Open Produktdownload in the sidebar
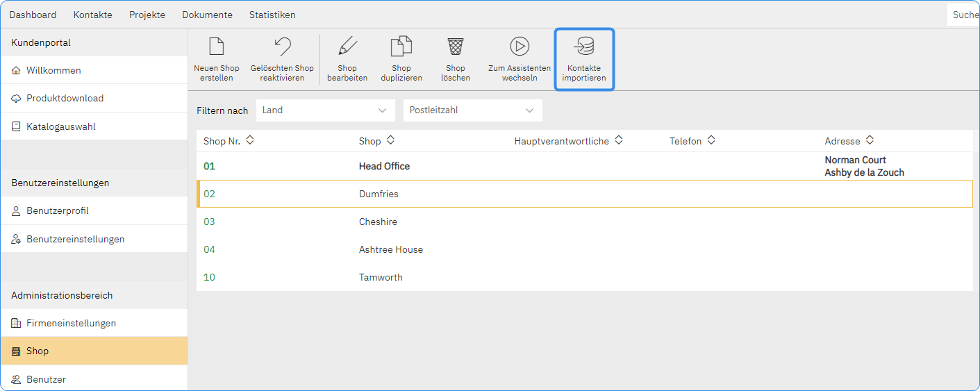 (x=65, y=99)
